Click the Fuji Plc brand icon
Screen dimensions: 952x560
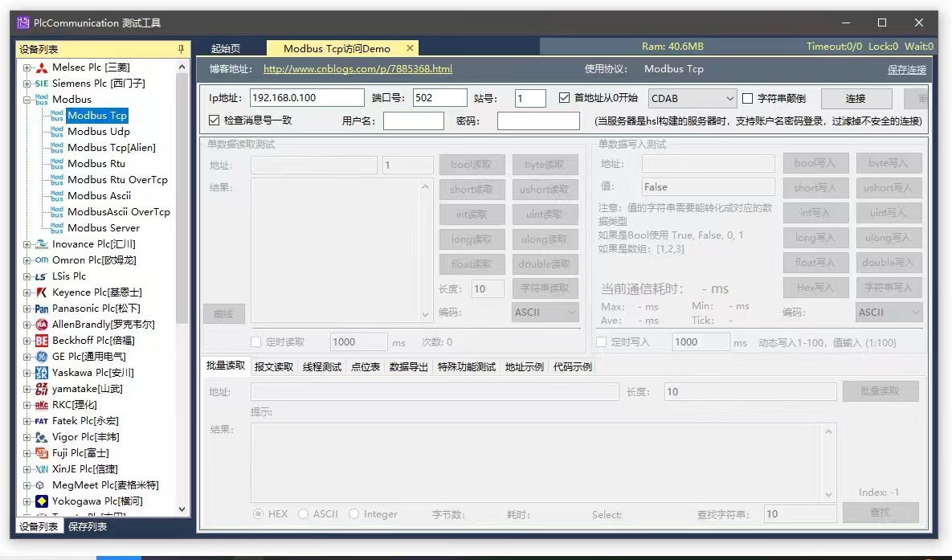tap(41, 453)
